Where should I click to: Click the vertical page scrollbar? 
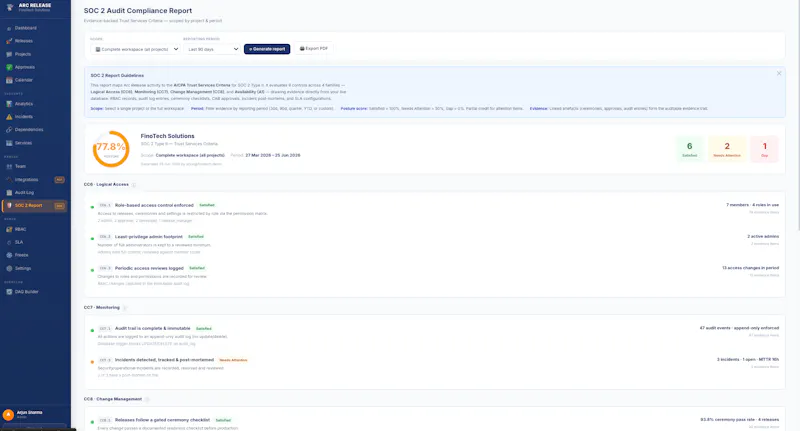797,115
